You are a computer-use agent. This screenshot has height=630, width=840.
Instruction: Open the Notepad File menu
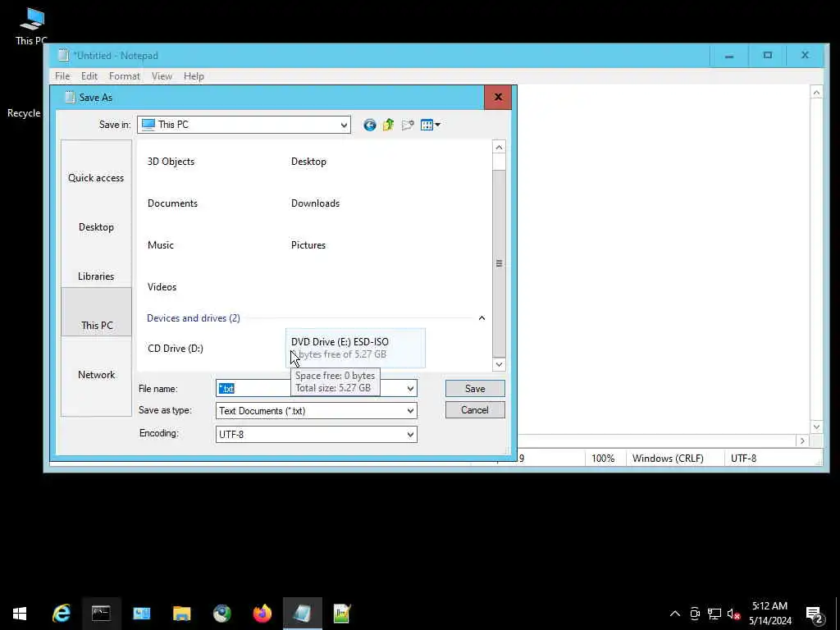[x=62, y=76]
